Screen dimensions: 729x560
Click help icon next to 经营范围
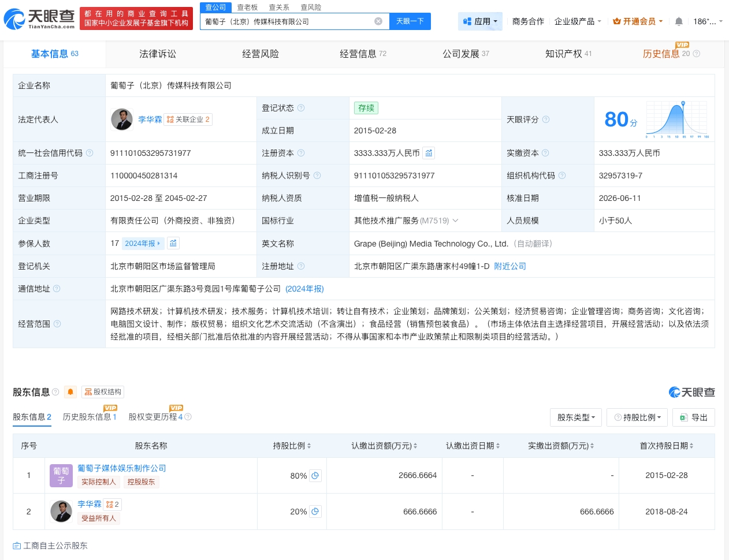click(57, 324)
